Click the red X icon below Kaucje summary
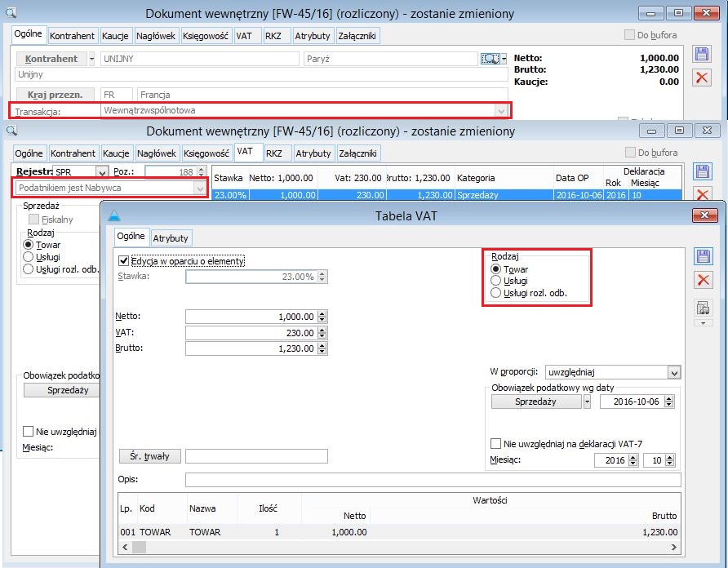This screenshot has width=728, height=568. point(701,78)
